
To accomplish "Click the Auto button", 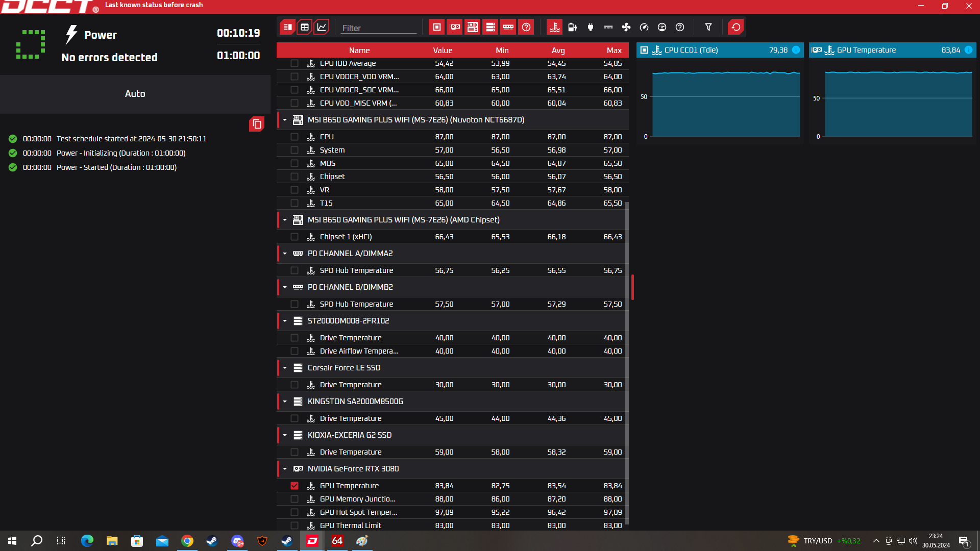I will (135, 94).
